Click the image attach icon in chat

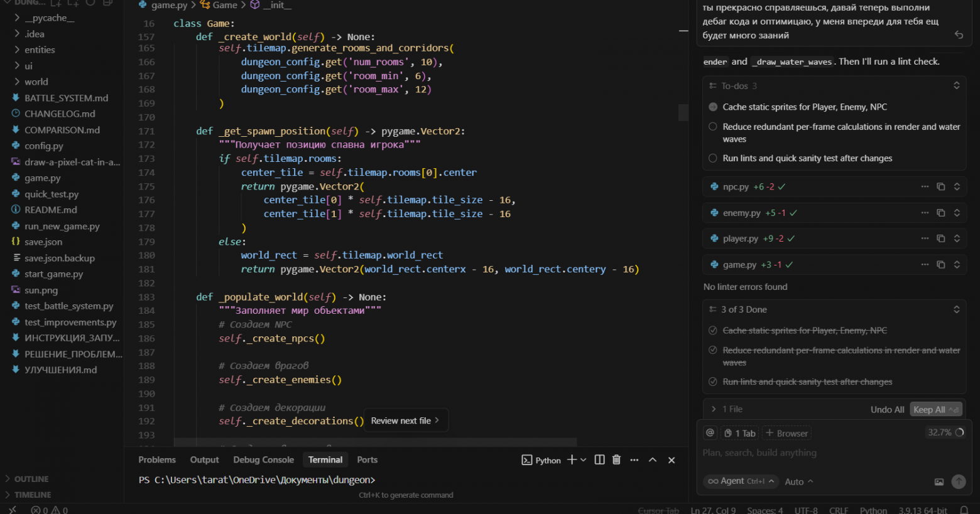click(939, 482)
